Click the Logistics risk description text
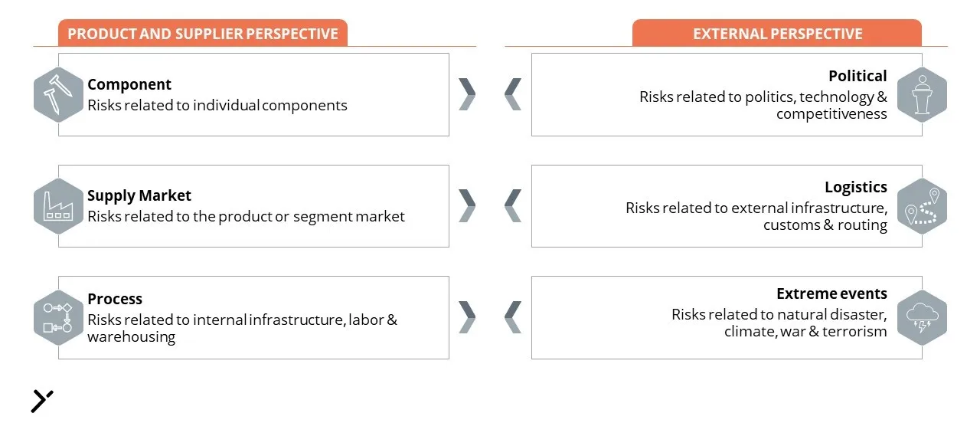The height and width of the screenshot is (423, 980). pos(756,216)
